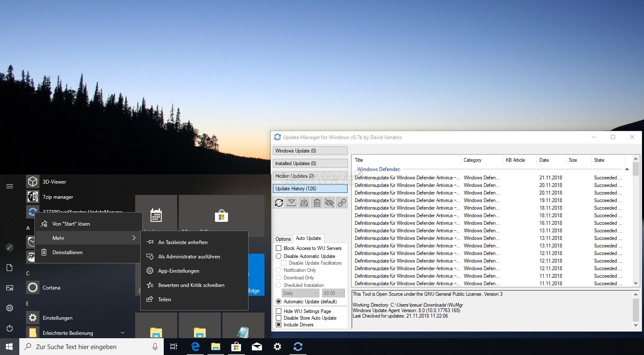Click the taskbar search text field
The width and height of the screenshot is (644, 355).
click(x=91, y=347)
